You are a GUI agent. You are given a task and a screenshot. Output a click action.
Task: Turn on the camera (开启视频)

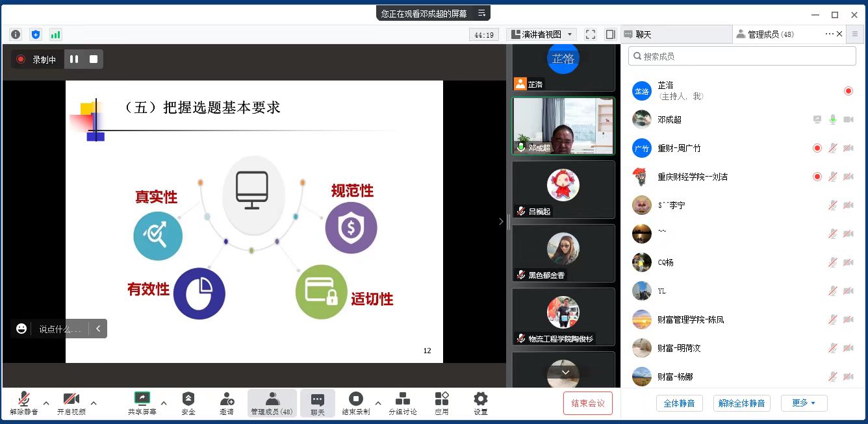(71, 399)
